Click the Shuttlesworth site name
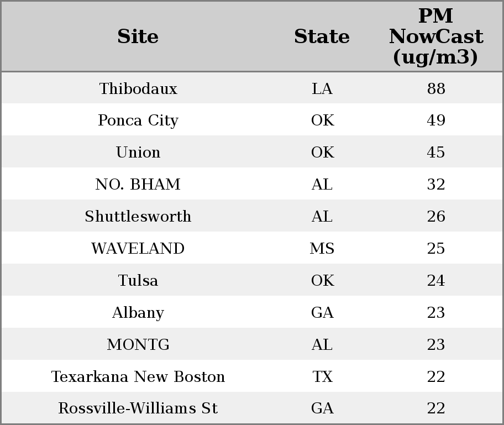 click(x=138, y=217)
